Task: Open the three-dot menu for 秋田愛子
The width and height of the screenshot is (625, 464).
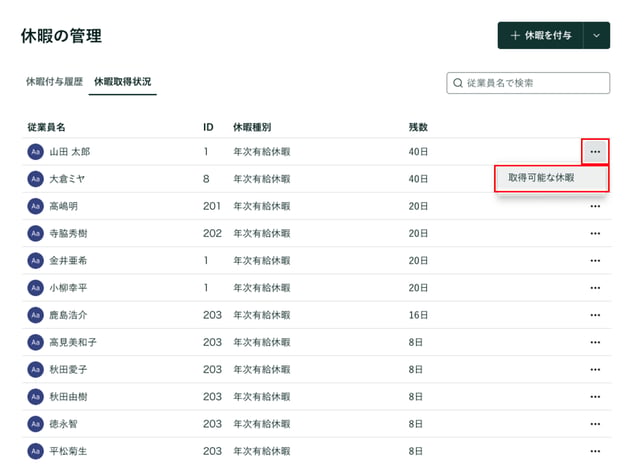Action: pyautogui.click(x=595, y=370)
